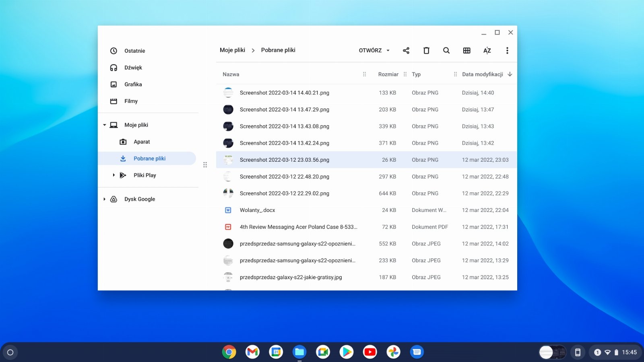The image size is (644, 362).
Task: Open Messages app from the shelf
Action: point(417,352)
